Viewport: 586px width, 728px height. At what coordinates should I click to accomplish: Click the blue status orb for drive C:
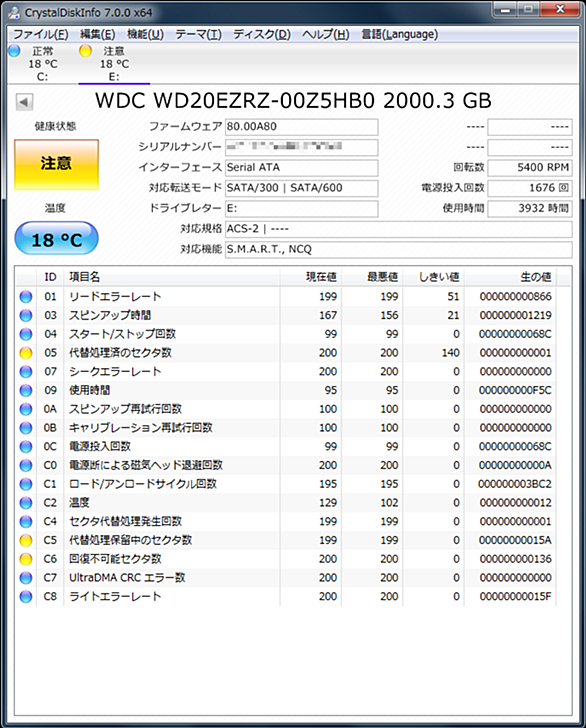coord(14,51)
